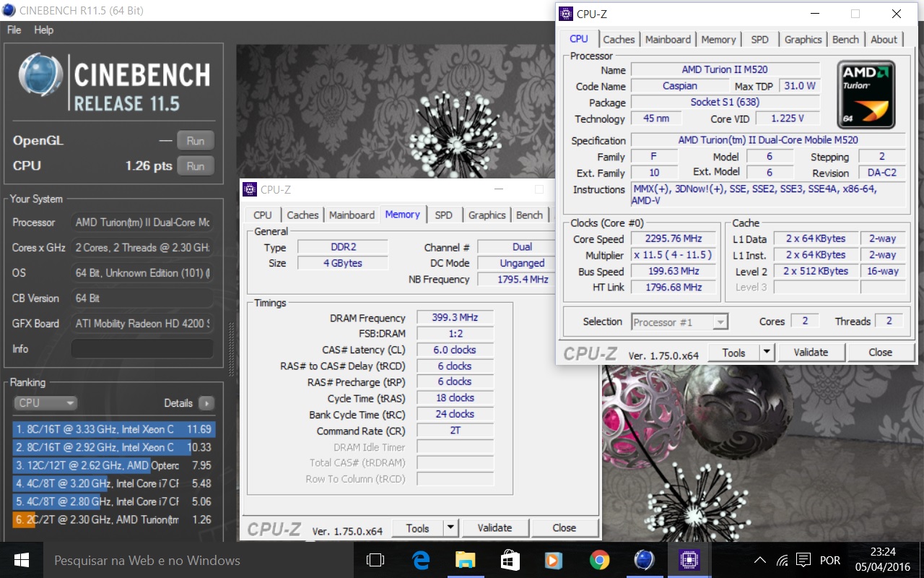
Task: Open File Explorer from the taskbar
Action: (x=465, y=560)
